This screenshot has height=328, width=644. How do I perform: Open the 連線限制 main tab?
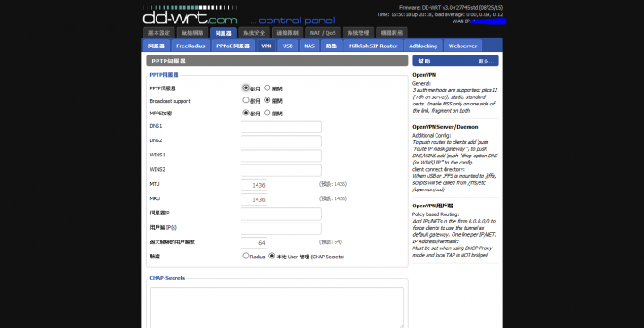point(287,32)
